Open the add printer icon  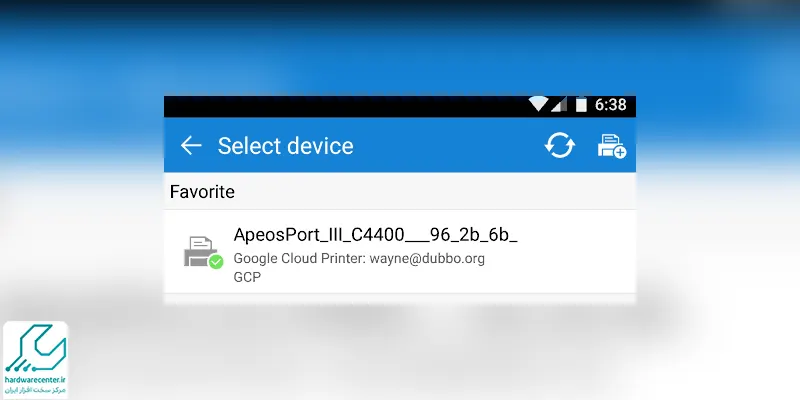(x=612, y=146)
